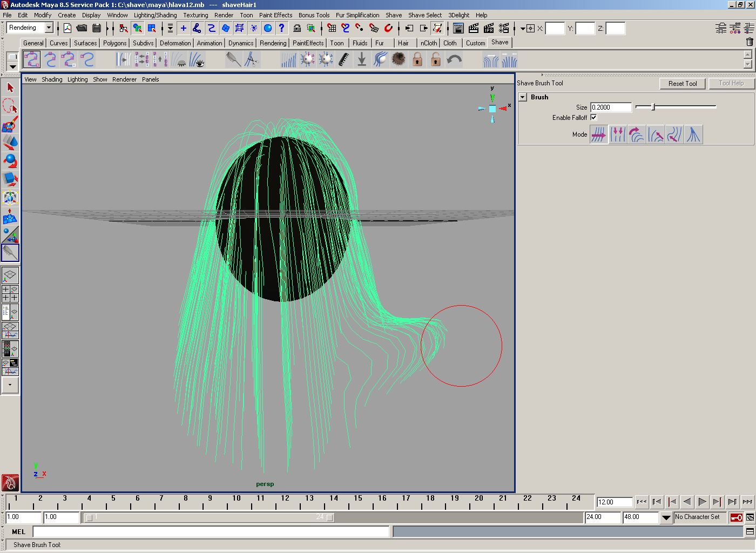Click the blue question mark help icon
Image resolution: width=756 pixels, height=553 pixels.
point(281,28)
